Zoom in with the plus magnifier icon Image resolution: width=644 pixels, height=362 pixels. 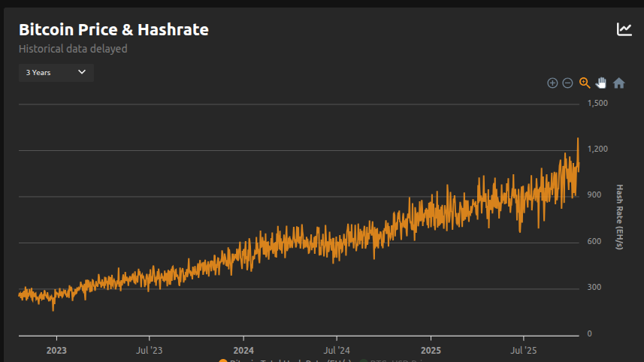click(552, 83)
